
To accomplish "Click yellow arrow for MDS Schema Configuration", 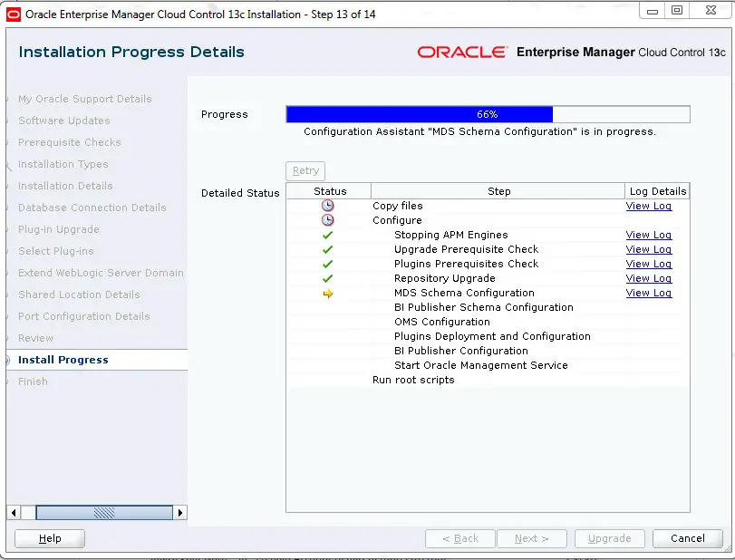I will [x=328, y=294].
